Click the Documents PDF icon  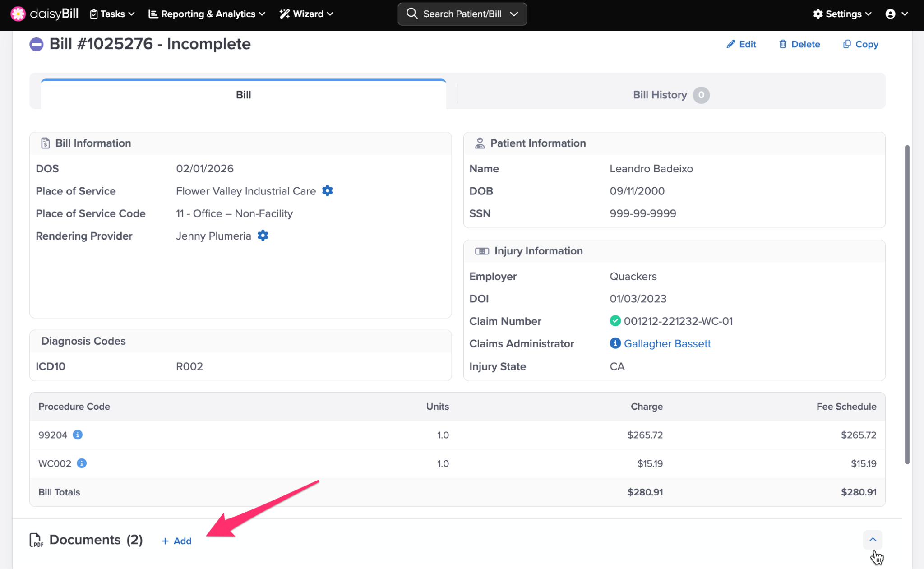[36, 540]
